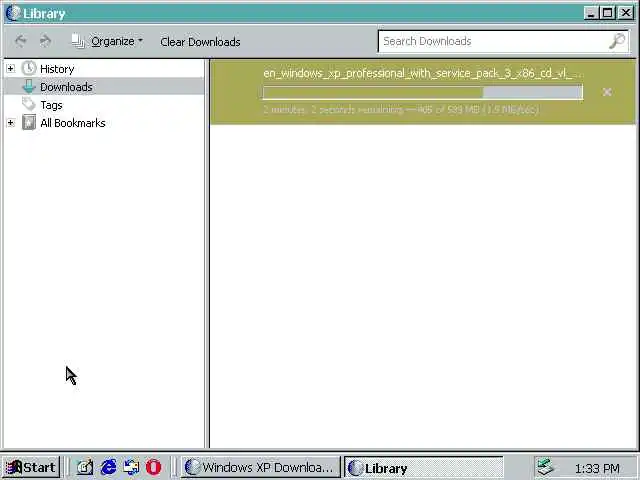
Task: Click the system tray network icon
Action: click(545, 467)
